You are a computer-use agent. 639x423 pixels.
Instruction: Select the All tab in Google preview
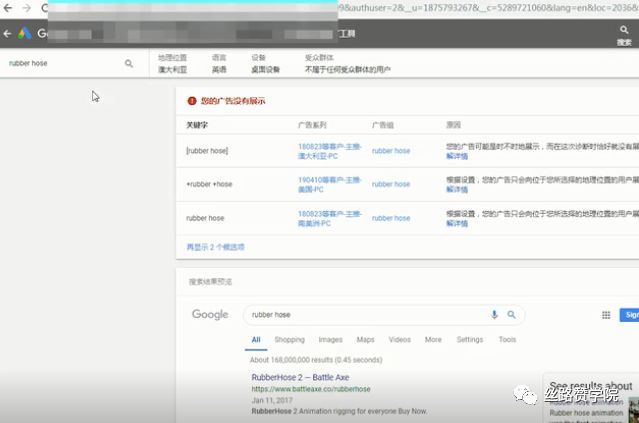click(x=256, y=340)
